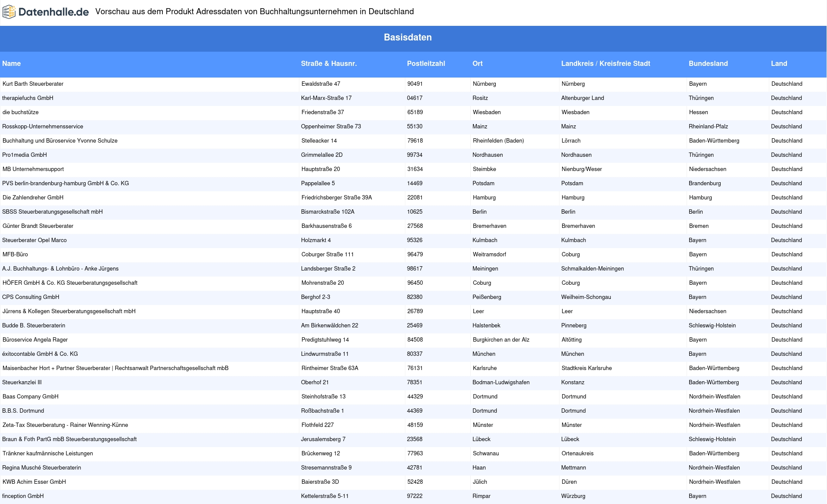Click the Ort column header
827x504 pixels.
tap(477, 63)
